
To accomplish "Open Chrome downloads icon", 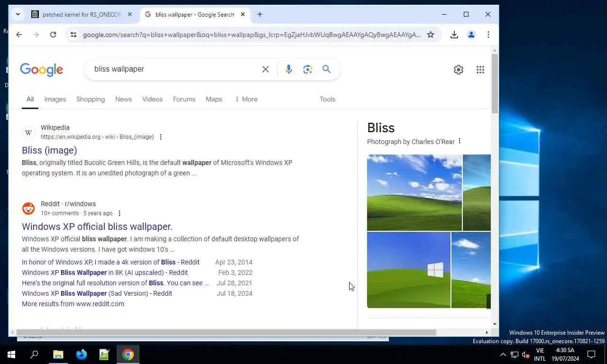I will point(454,35).
